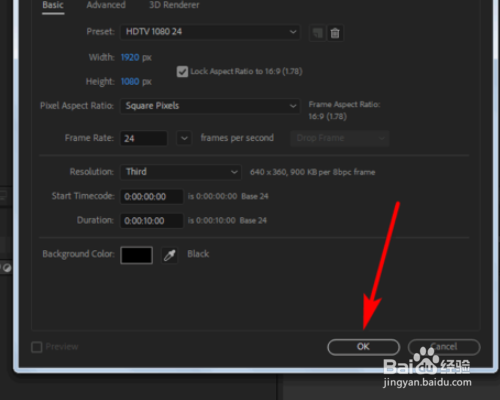Open the Pixel Aspect Ratio dropdown
Viewport: 500px width, 400px height.
[x=210, y=106]
